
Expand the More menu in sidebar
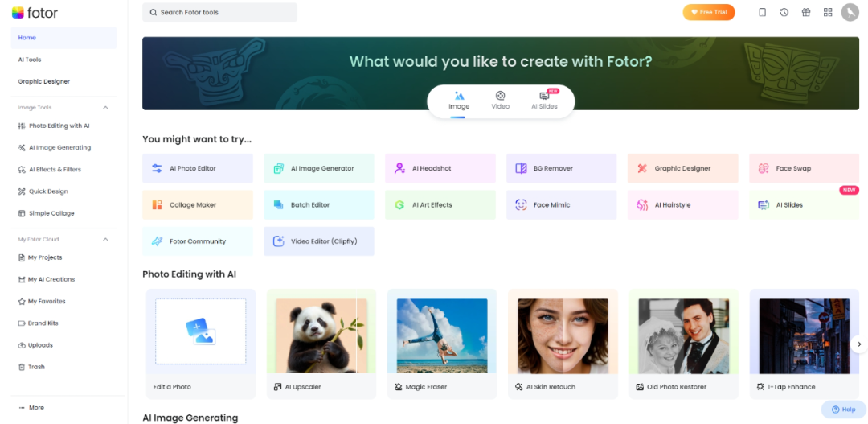point(31,407)
